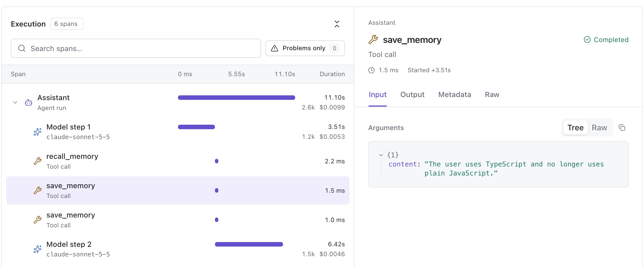Click the $0.0053 cost value
Image resolution: width=644 pixels, height=268 pixels.
[x=332, y=137]
